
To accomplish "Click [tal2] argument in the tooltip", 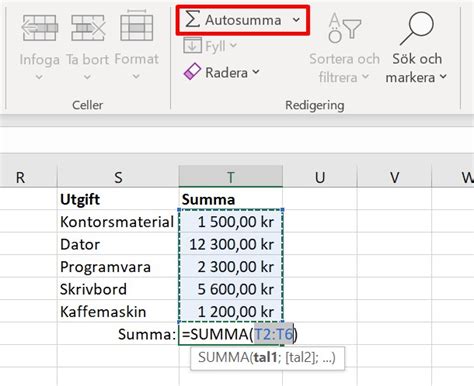I will 300,357.
